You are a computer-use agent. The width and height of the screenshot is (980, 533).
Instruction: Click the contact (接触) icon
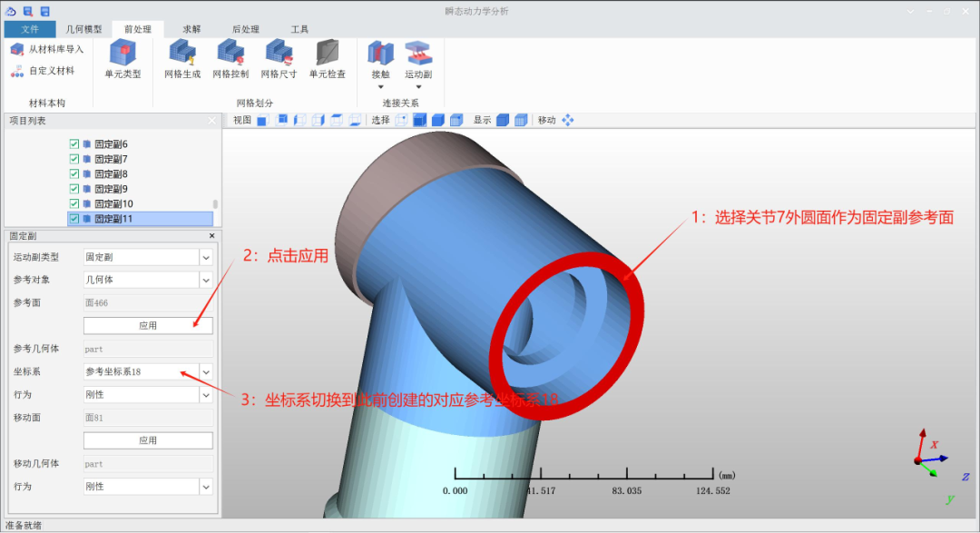(x=380, y=54)
